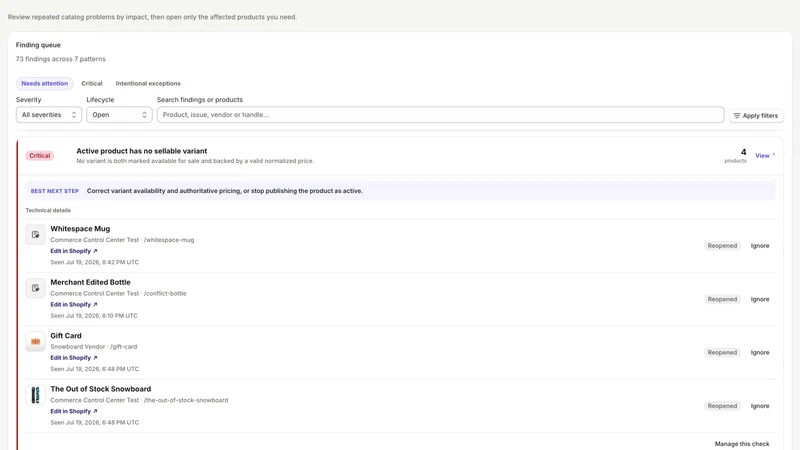Switch to the Critical tab

pyautogui.click(x=92, y=83)
